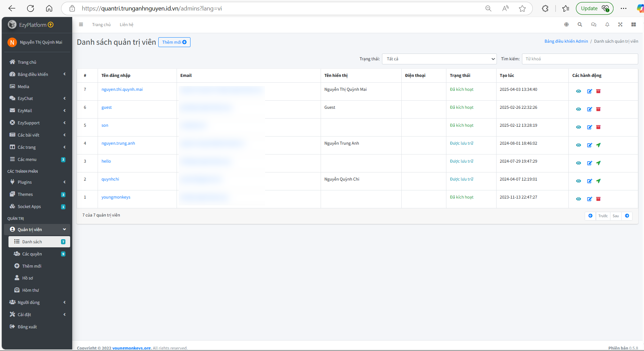Open Media in sidebar
Screen dimensions: 644x351
coord(37,86)
